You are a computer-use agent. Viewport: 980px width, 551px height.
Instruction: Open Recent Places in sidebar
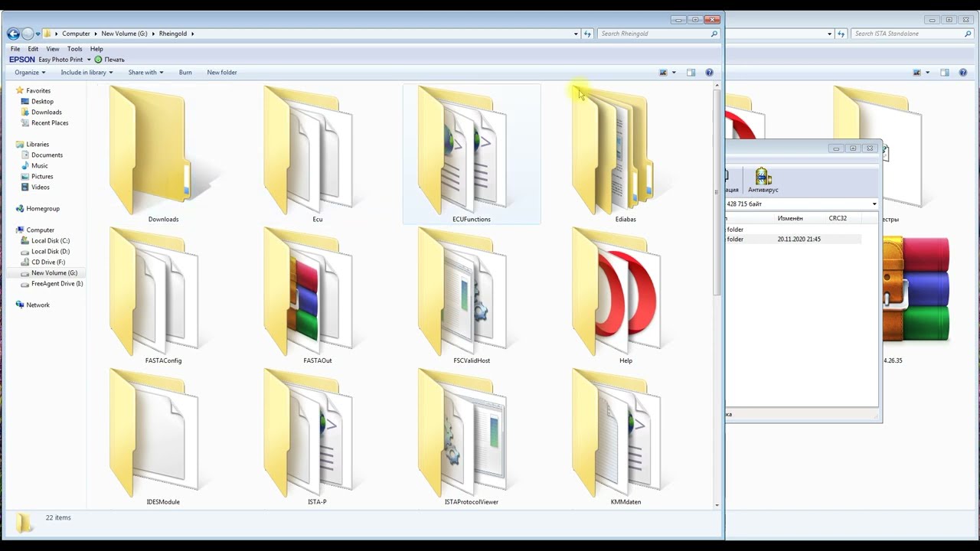tap(49, 123)
